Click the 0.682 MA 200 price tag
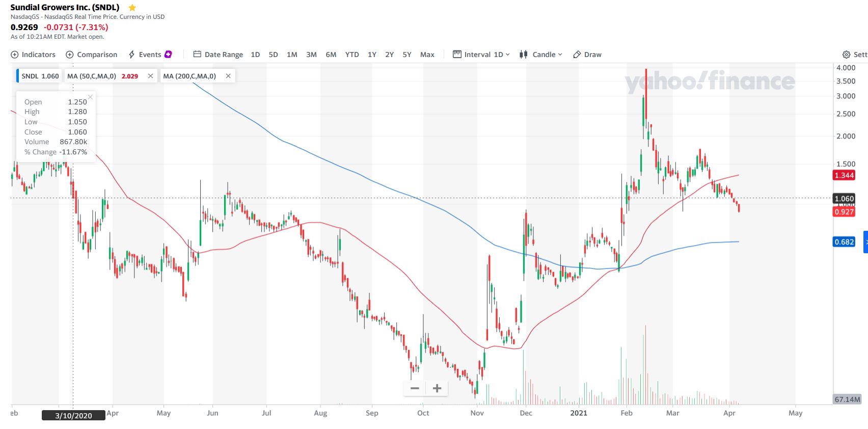The height and width of the screenshot is (429, 868). tap(844, 242)
